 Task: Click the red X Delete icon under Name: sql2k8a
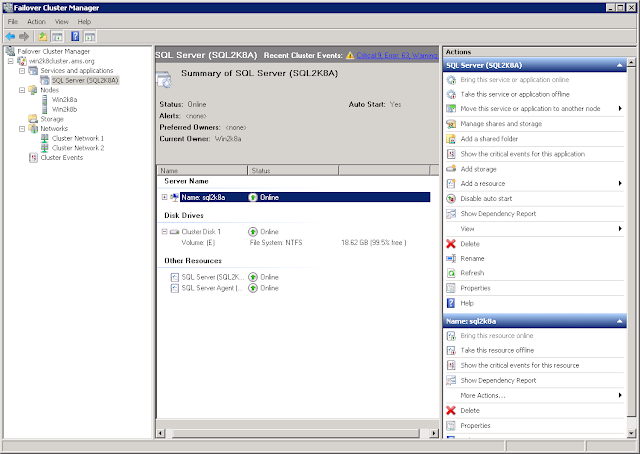click(451, 410)
